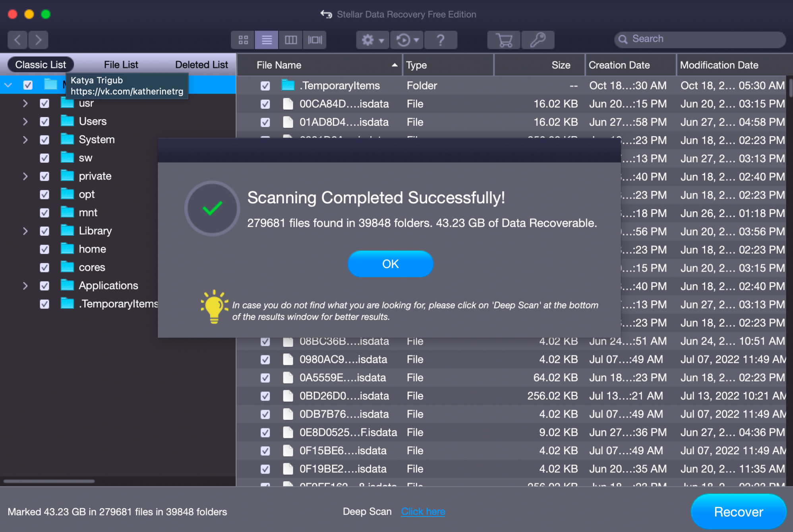Click the activation key icon
The height and width of the screenshot is (532, 793).
tap(538, 40)
